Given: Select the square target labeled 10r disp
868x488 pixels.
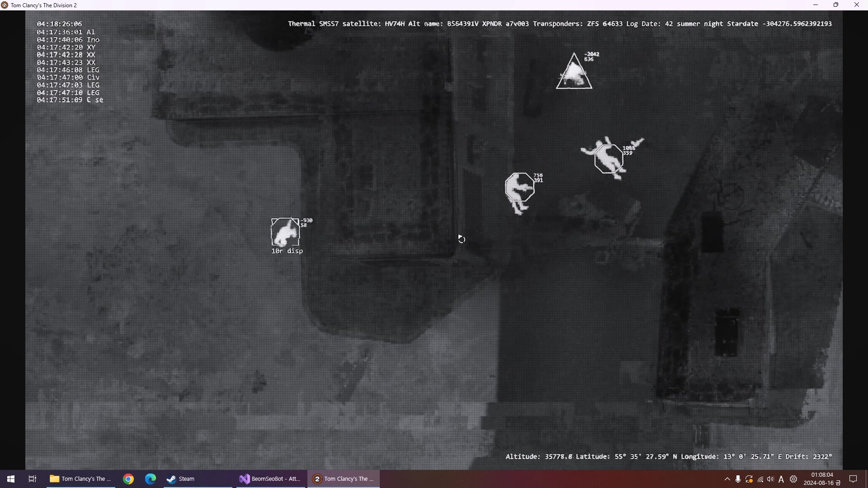Looking at the screenshot, I should pos(285,232).
